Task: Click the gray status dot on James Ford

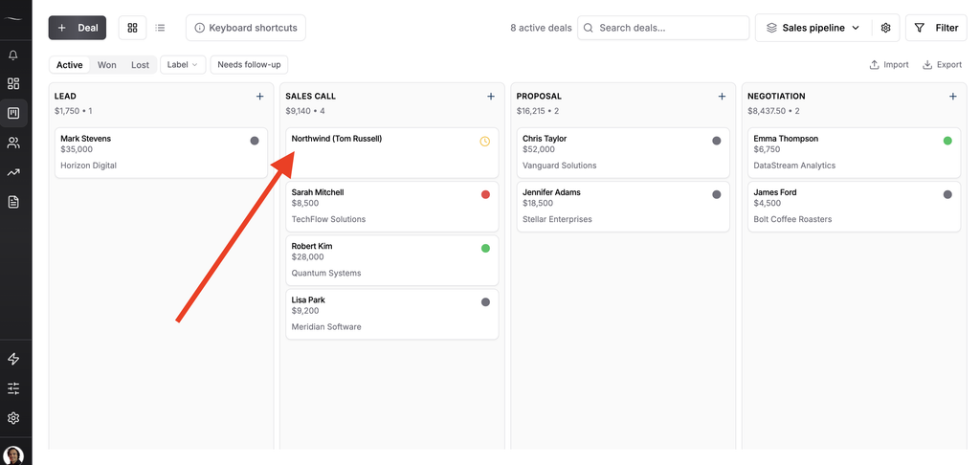Action: pyautogui.click(x=947, y=194)
